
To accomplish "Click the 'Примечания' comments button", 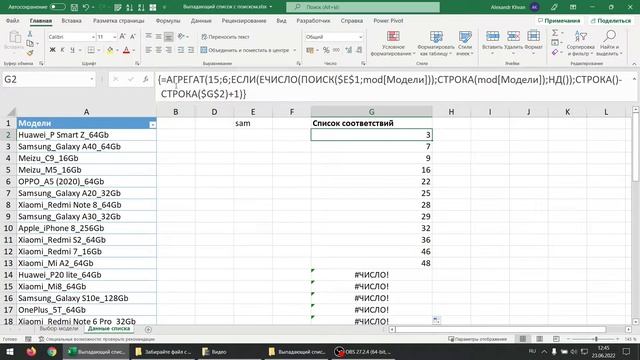I will pos(559,20).
